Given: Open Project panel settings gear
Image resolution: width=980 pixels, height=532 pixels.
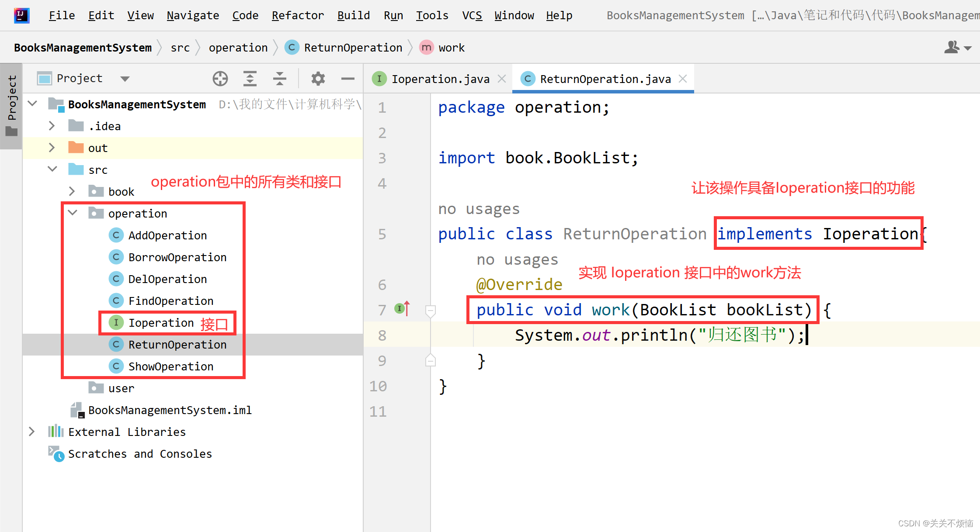Looking at the screenshot, I should pyautogui.click(x=318, y=79).
